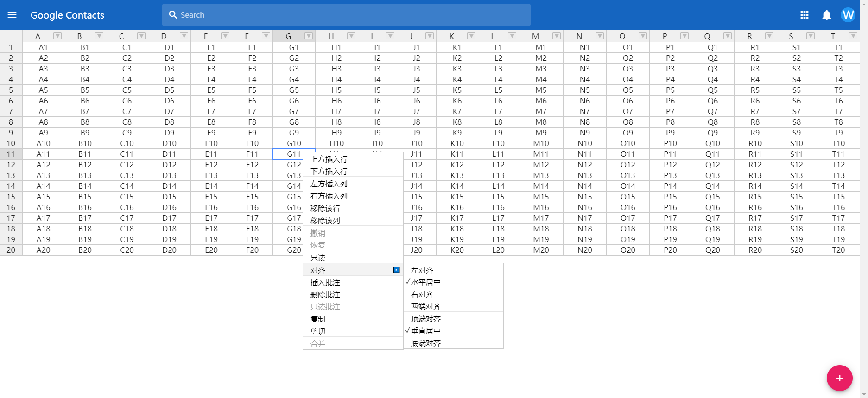Select cell A1

(44, 47)
